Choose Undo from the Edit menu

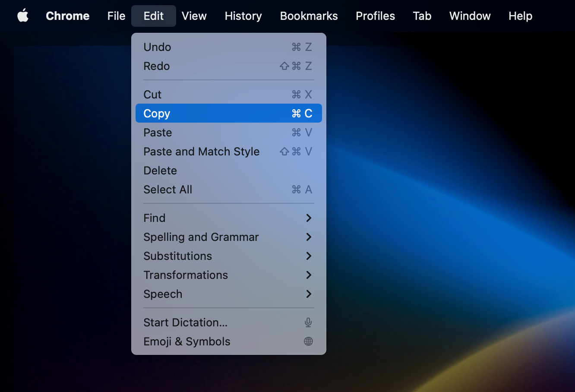click(x=229, y=47)
